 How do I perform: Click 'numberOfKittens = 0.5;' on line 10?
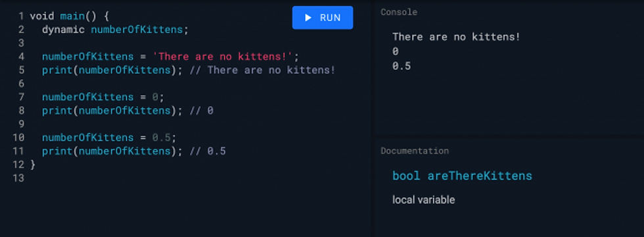point(109,138)
